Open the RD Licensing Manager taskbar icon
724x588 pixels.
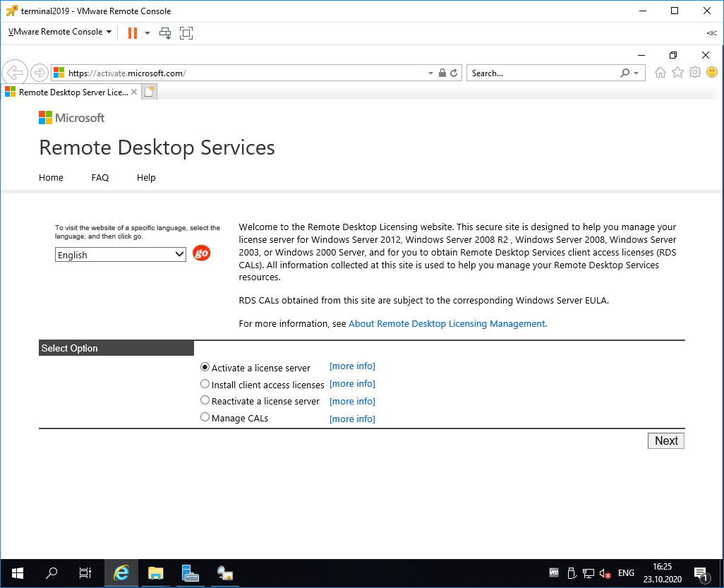tap(225, 573)
